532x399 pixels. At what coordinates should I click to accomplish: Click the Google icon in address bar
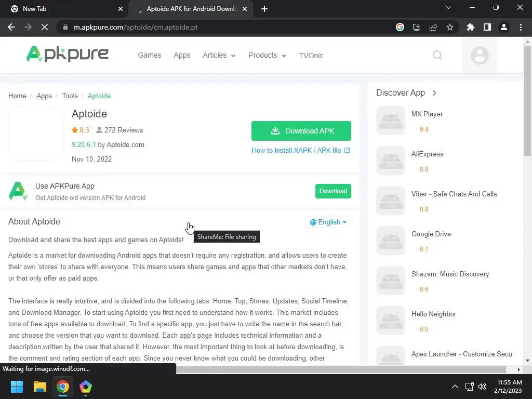400,27
